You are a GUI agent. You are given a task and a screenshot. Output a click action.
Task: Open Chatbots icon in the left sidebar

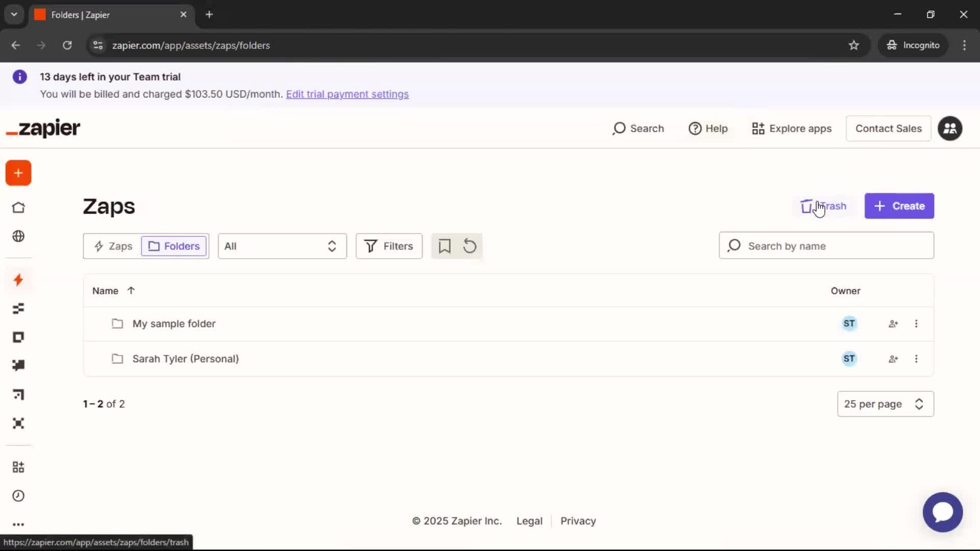pyautogui.click(x=18, y=366)
